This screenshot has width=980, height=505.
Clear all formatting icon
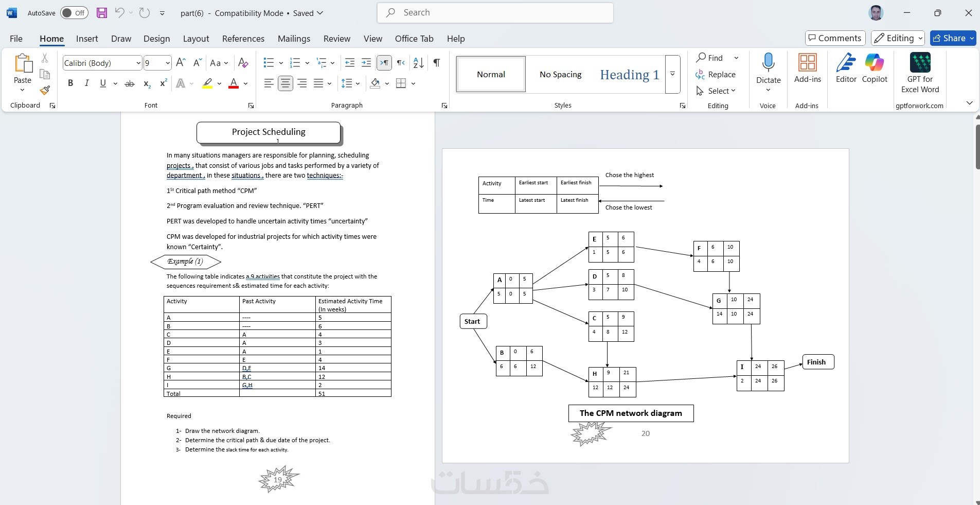point(243,63)
